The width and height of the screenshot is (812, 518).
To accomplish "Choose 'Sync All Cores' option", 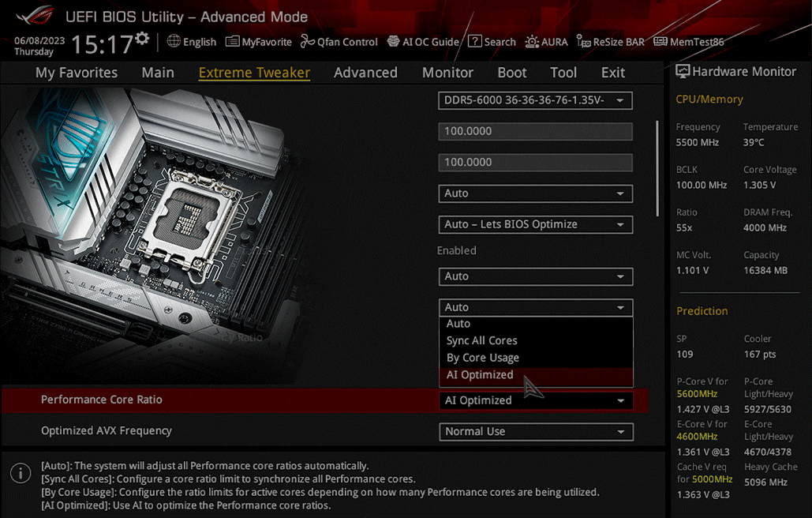I will pos(536,341).
